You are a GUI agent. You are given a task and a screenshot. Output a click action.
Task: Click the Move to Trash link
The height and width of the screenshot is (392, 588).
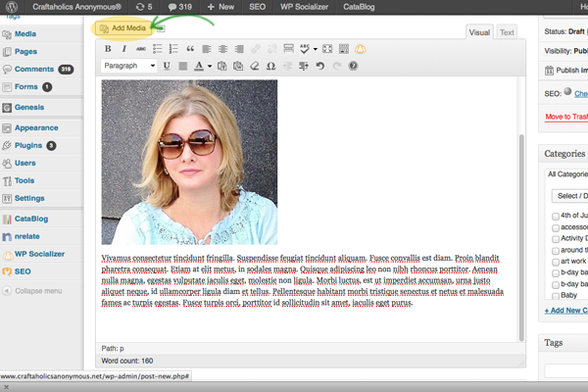[565, 117]
